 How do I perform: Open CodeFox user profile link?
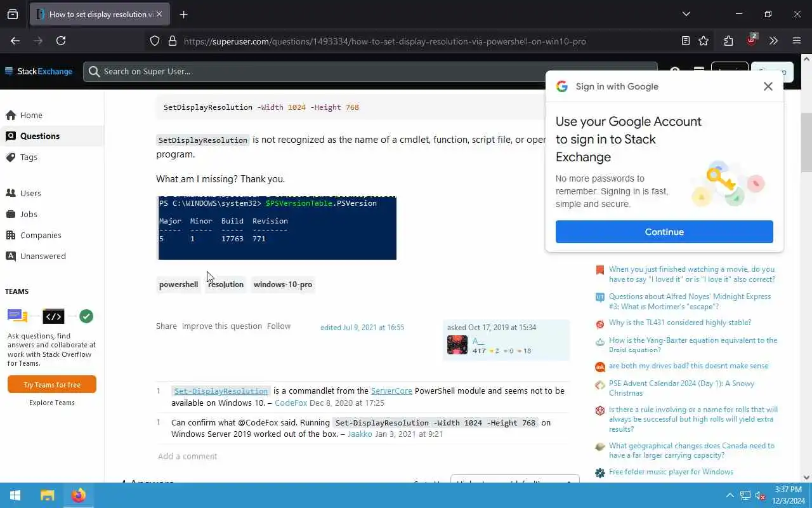(291, 403)
